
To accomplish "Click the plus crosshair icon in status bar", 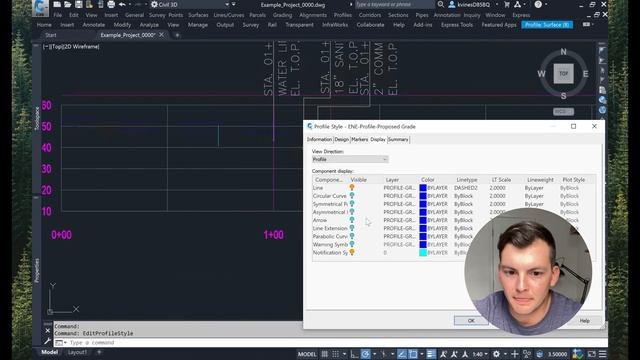I will tap(515, 354).
